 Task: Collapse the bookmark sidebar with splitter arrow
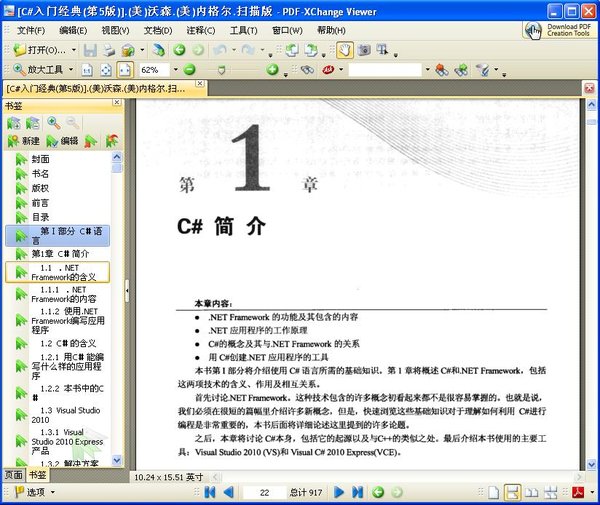(x=127, y=291)
